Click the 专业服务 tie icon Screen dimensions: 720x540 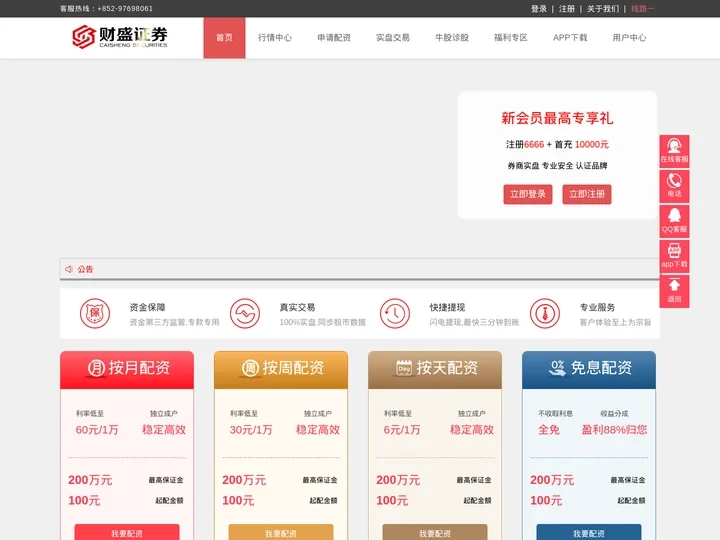pyautogui.click(x=545, y=314)
